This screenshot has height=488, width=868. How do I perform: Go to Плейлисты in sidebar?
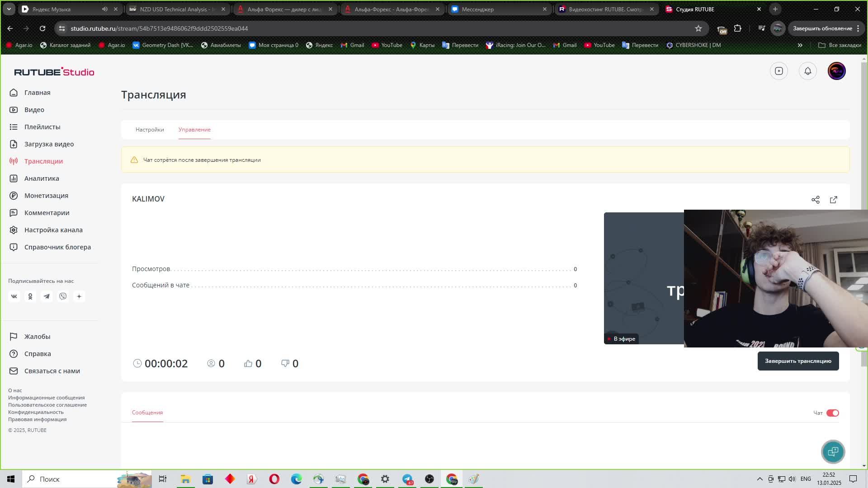coord(35,127)
